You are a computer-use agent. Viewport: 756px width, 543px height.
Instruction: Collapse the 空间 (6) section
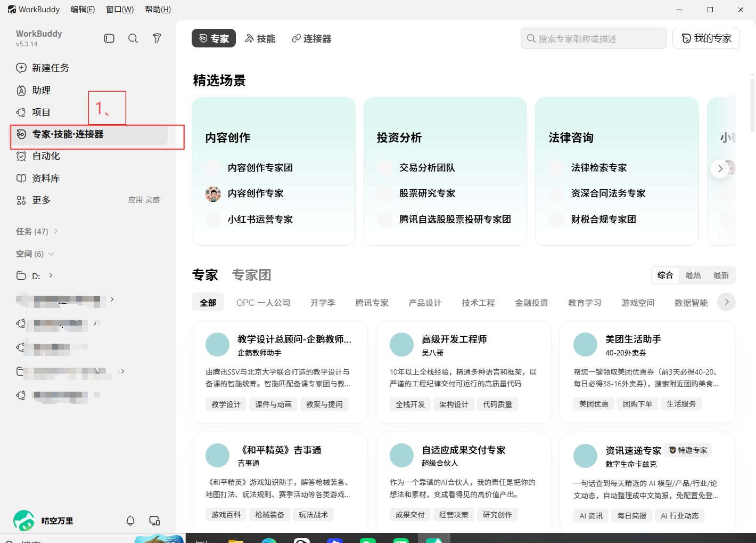tap(35, 254)
